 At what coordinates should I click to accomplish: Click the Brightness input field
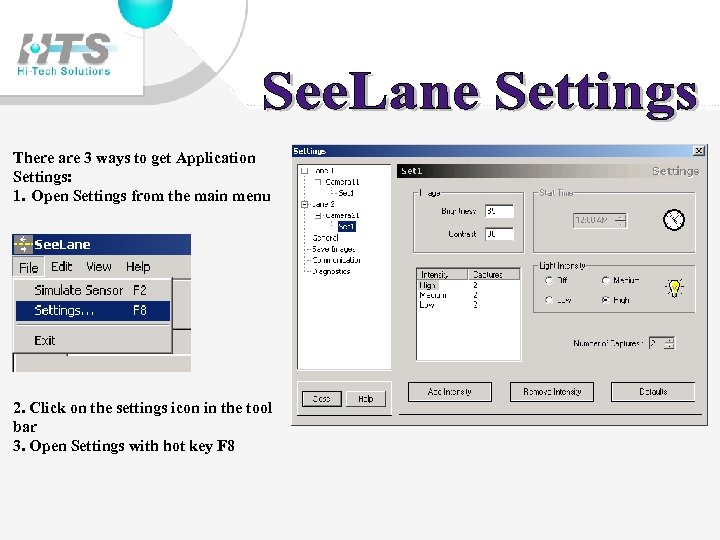click(499, 211)
